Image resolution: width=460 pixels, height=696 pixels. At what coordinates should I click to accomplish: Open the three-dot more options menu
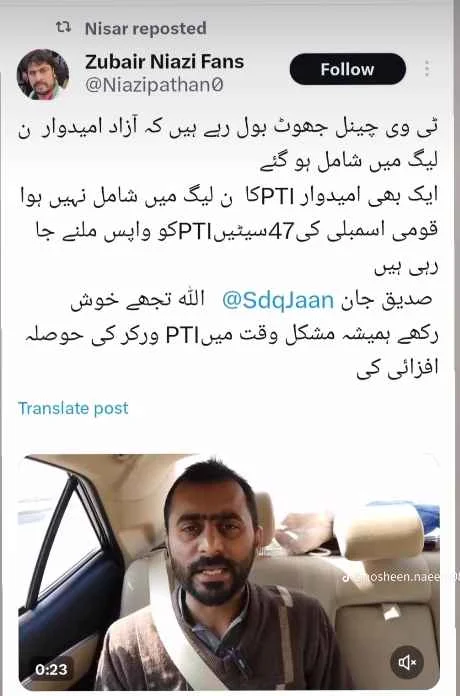click(x=426, y=69)
